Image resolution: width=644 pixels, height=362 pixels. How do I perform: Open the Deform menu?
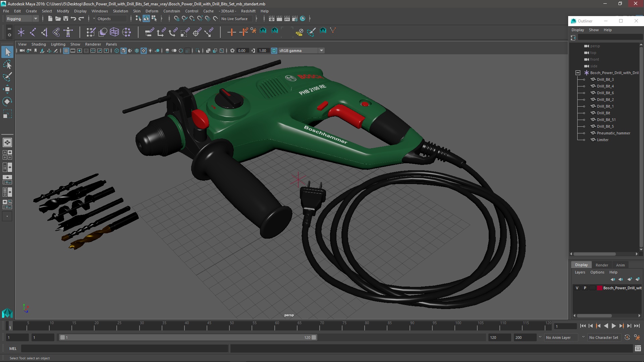[152, 11]
